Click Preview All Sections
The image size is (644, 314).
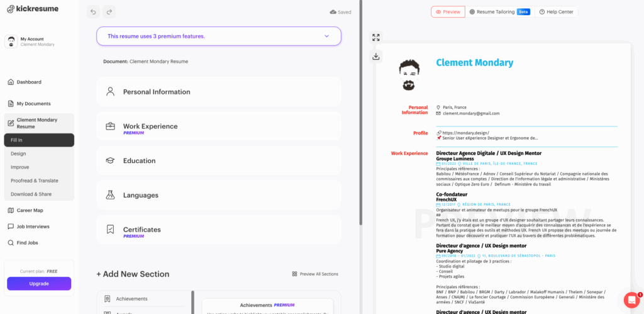coord(315,274)
